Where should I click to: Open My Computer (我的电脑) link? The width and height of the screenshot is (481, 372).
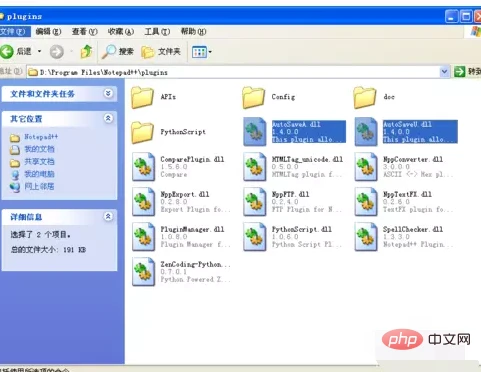click(x=39, y=174)
